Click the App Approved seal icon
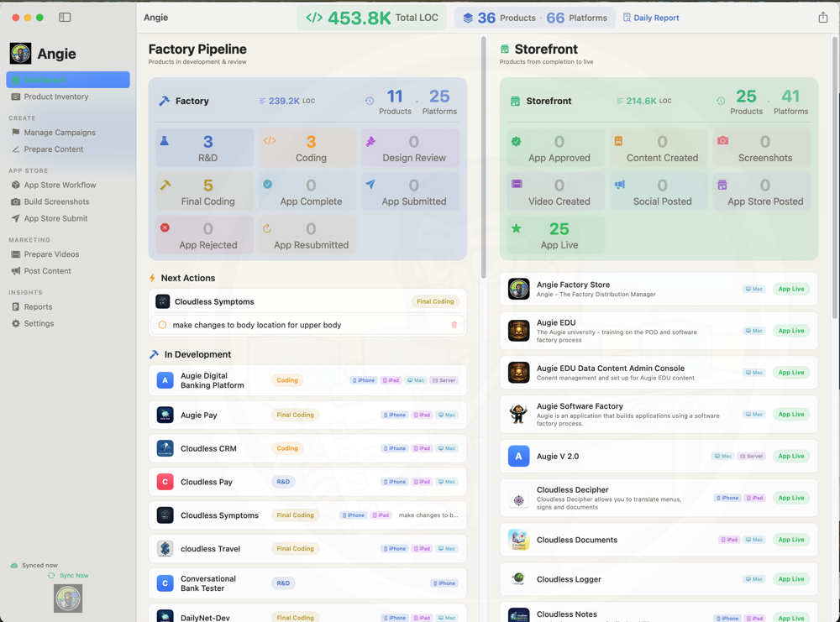Viewport: 840px width, 622px height. (516, 141)
